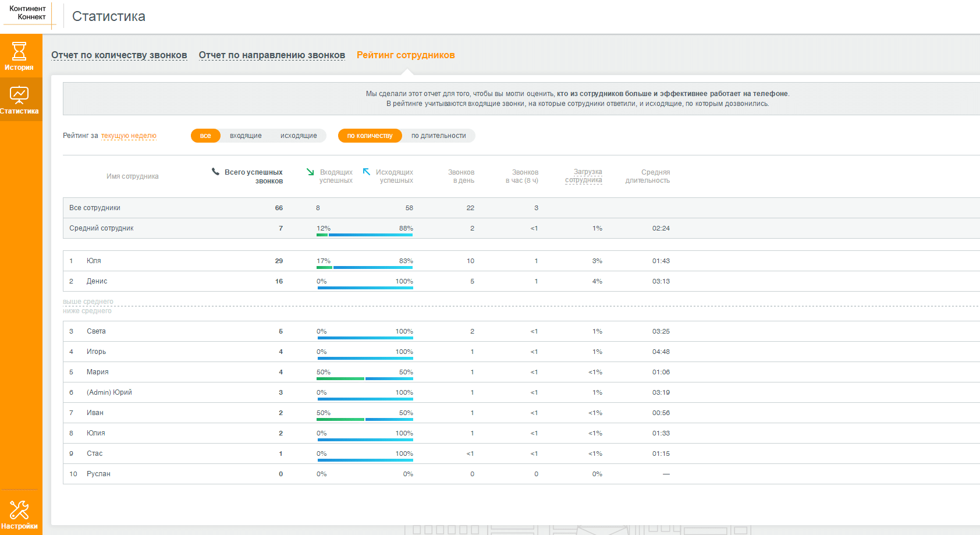
Task: Select the все call filter
Action: click(205, 136)
